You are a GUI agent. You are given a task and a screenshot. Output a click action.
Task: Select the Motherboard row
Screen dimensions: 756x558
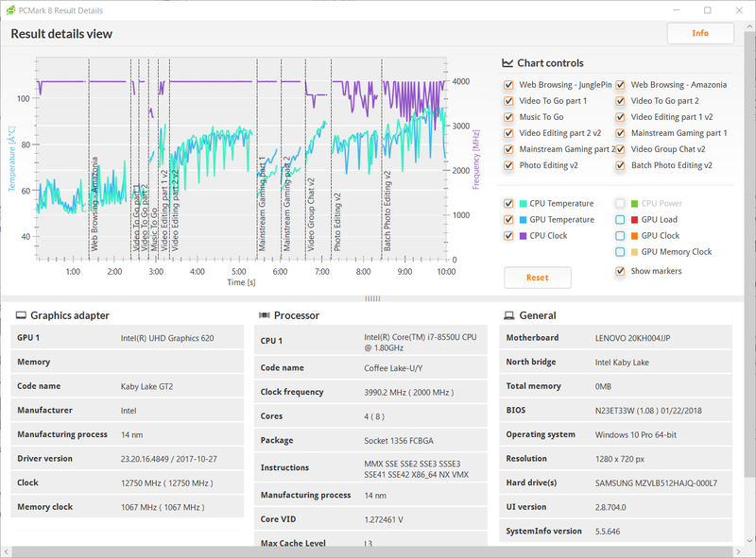point(616,338)
